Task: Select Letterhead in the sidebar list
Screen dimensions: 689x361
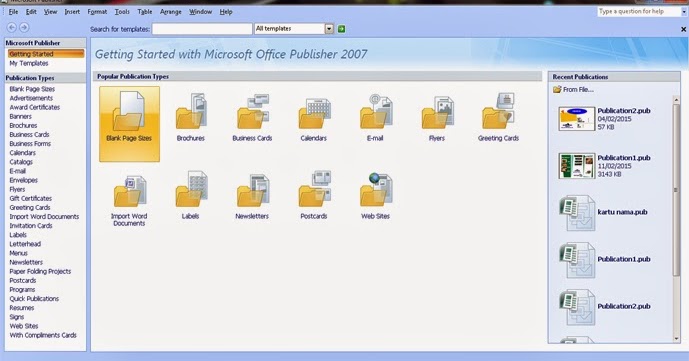Action: (x=25, y=244)
